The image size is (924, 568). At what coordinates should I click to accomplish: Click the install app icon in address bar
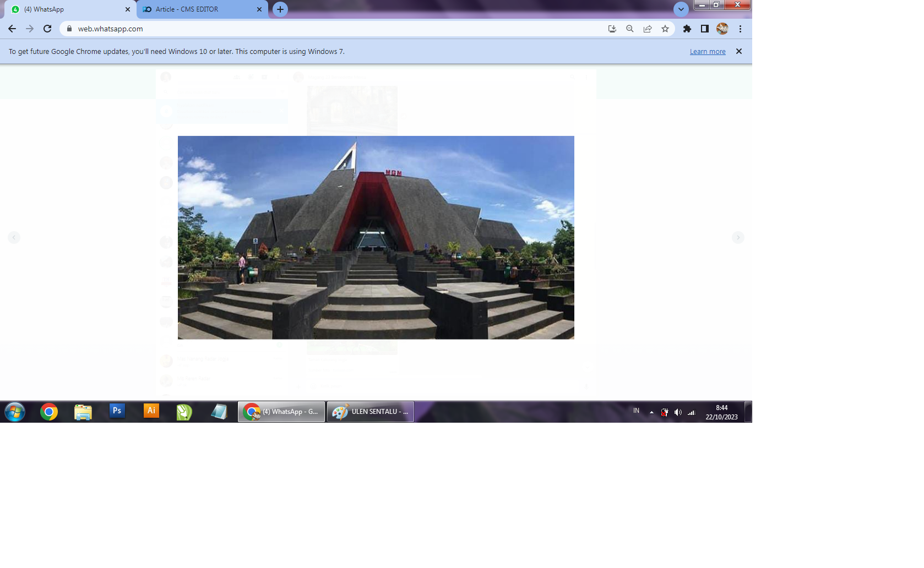[612, 29]
